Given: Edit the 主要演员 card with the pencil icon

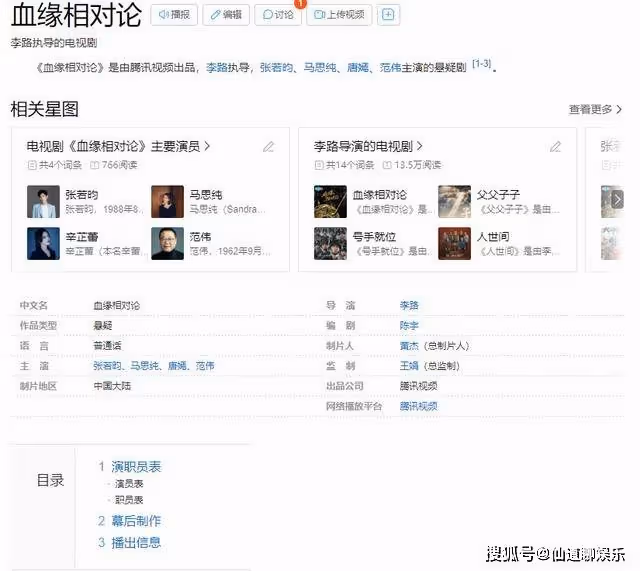Looking at the screenshot, I should coord(269,147).
